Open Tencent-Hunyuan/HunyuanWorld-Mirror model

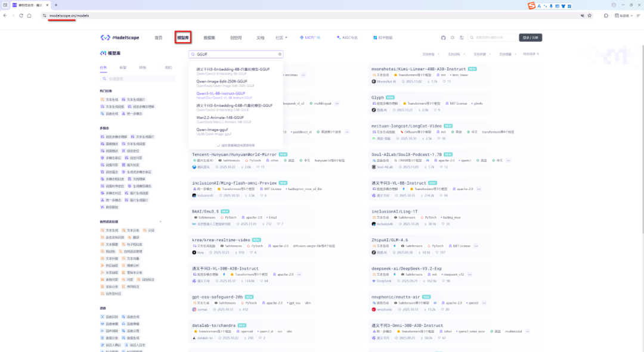[234, 155]
